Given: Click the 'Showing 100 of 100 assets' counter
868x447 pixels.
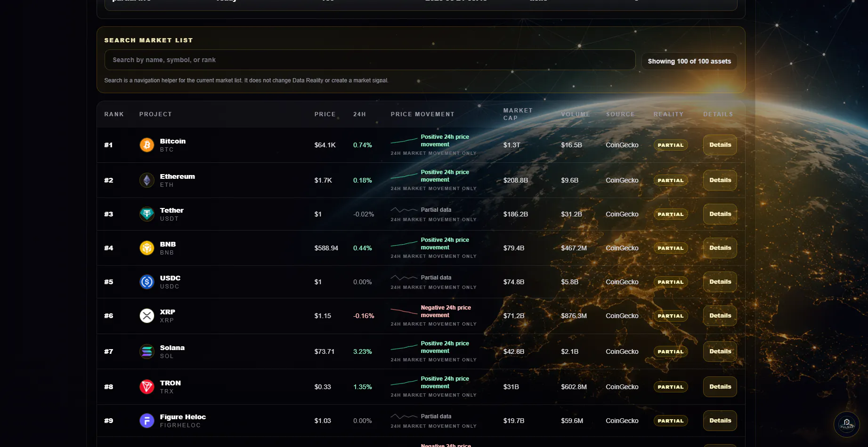Looking at the screenshot, I should coord(690,61).
